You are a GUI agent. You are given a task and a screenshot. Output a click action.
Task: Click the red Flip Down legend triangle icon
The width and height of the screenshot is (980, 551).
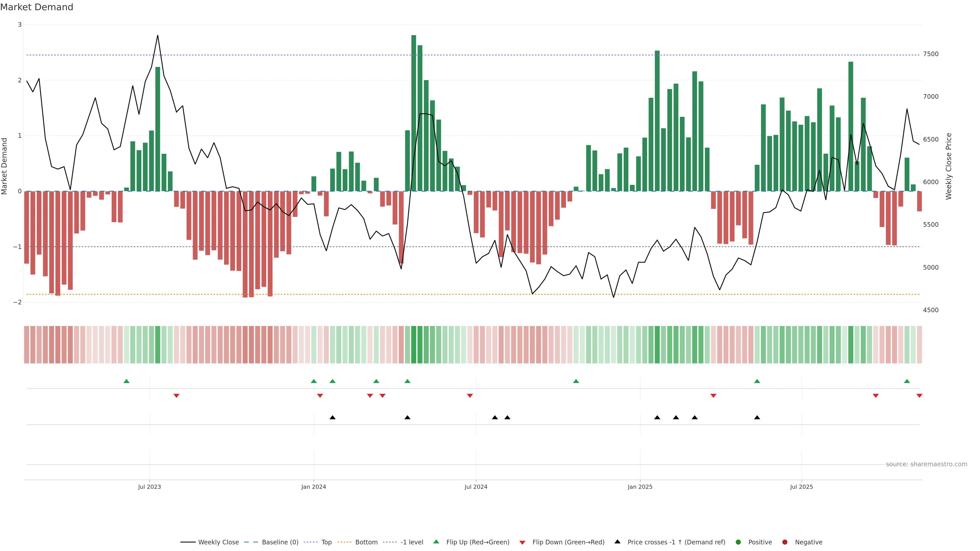point(522,542)
